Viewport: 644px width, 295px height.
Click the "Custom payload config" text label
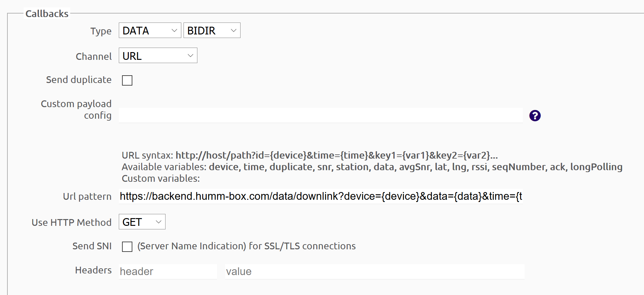76,110
